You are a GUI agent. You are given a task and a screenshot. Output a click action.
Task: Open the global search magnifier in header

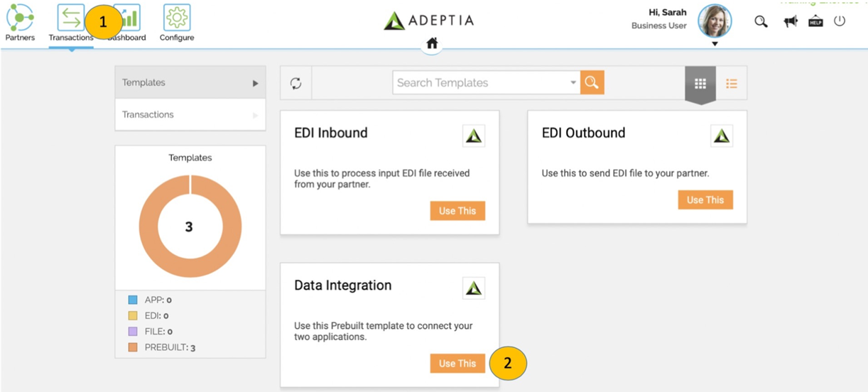pyautogui.click(x=761, y=21)
